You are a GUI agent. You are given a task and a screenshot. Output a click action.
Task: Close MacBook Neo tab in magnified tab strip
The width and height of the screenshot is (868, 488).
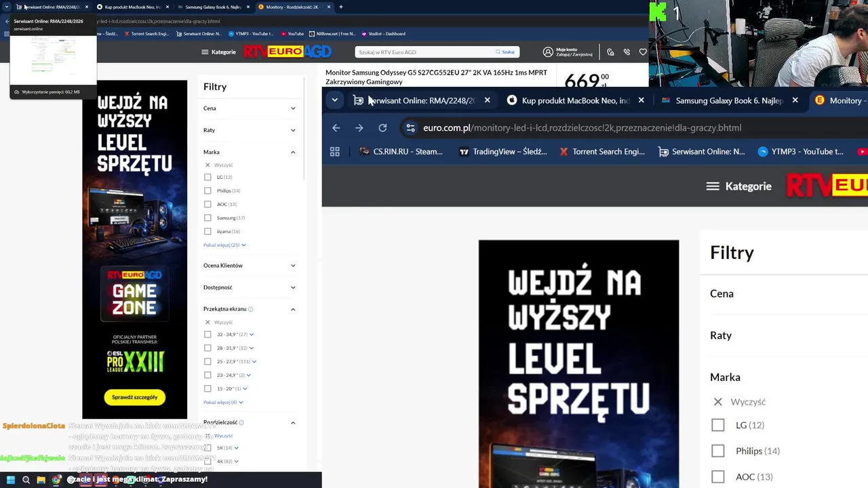641,100
